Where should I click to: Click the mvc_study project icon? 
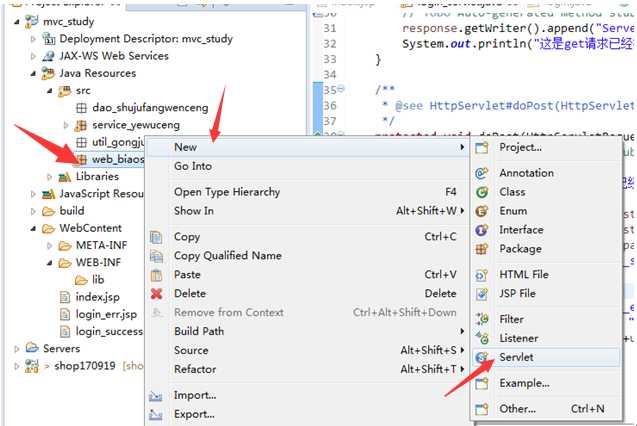(32, 21)
